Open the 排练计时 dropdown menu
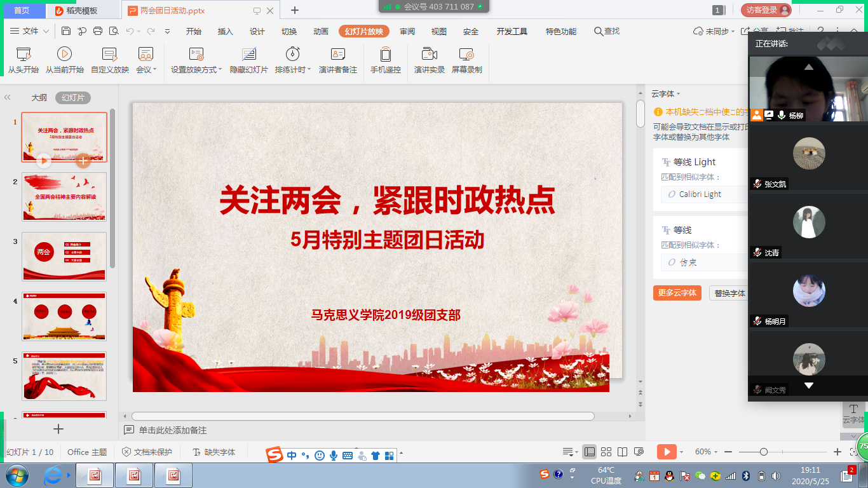The width and height of the screenshot is (868, 488). [x=309, y=70]
